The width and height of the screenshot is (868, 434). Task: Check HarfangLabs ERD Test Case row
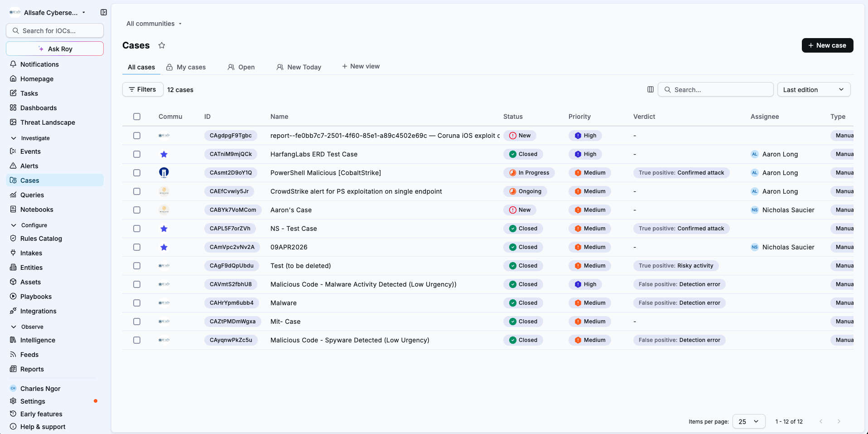pos(137,154)
